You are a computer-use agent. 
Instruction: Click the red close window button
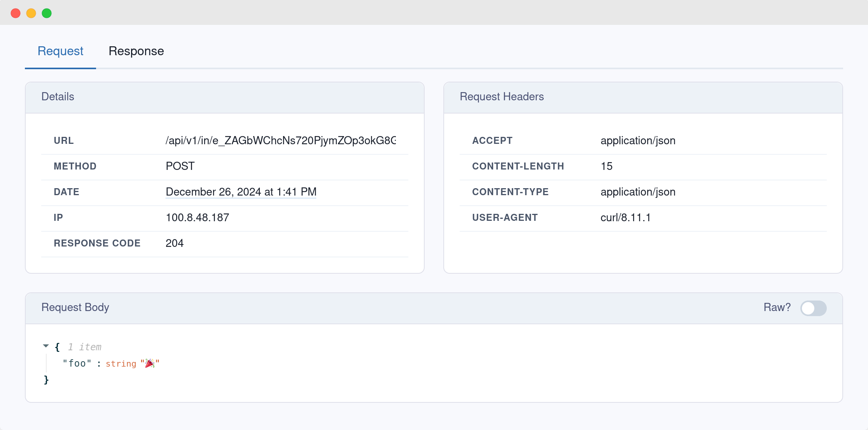click(16, 13)
